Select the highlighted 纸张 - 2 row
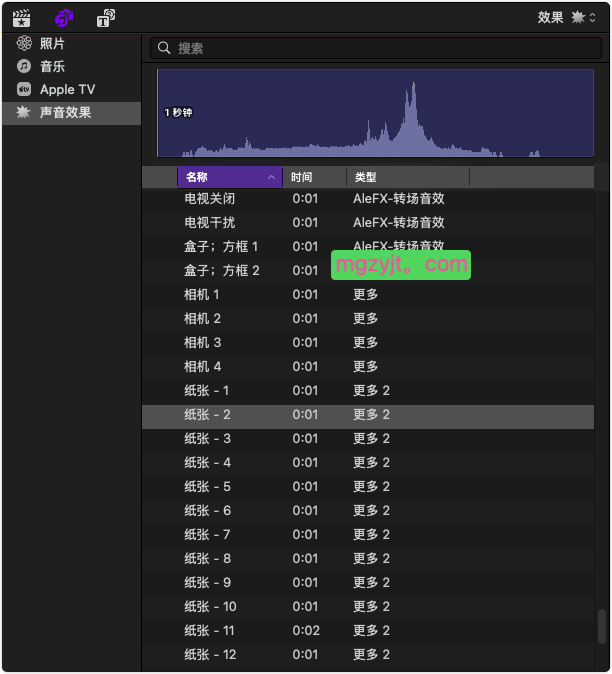This screenshot has height=674, width=612. [x=368, y=415]
